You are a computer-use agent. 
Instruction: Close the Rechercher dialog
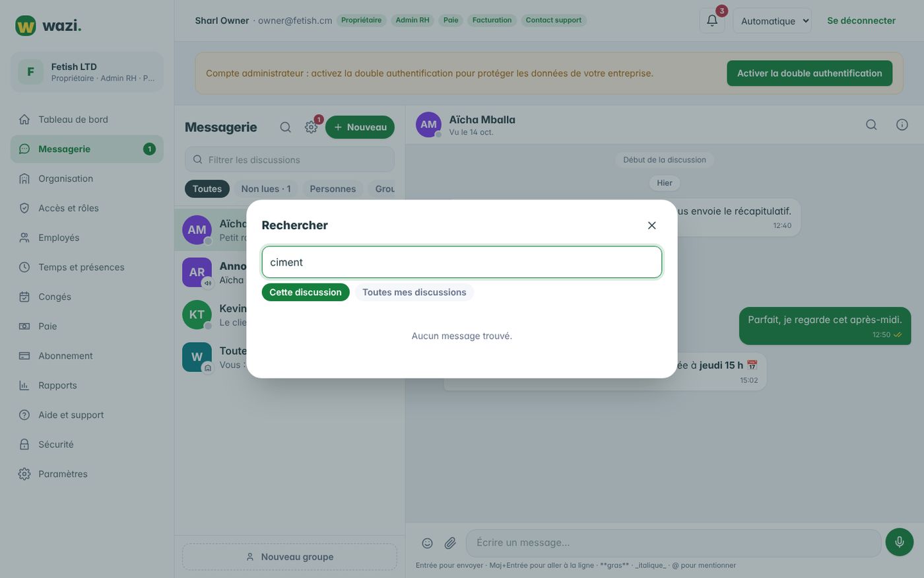[651, 225]
